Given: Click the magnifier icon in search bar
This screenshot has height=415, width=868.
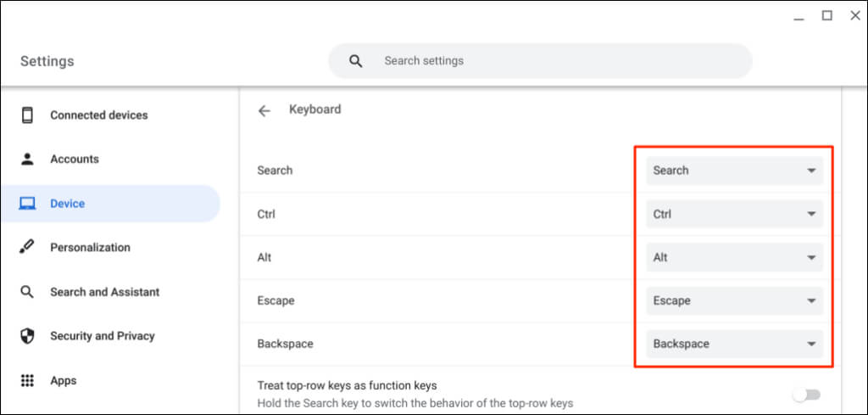Looking at the screenshot, I should pyautogui.click(x=356, y=61).
